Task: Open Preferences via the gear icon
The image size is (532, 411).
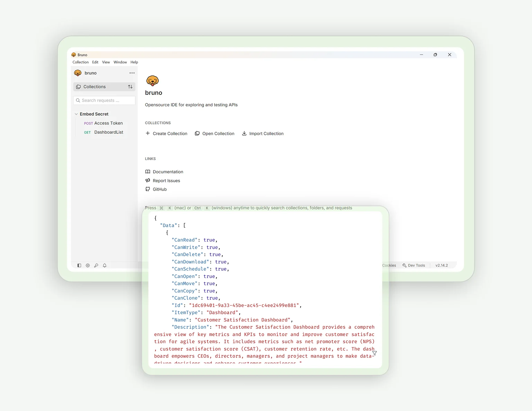Action: click(x=88, y=265)
